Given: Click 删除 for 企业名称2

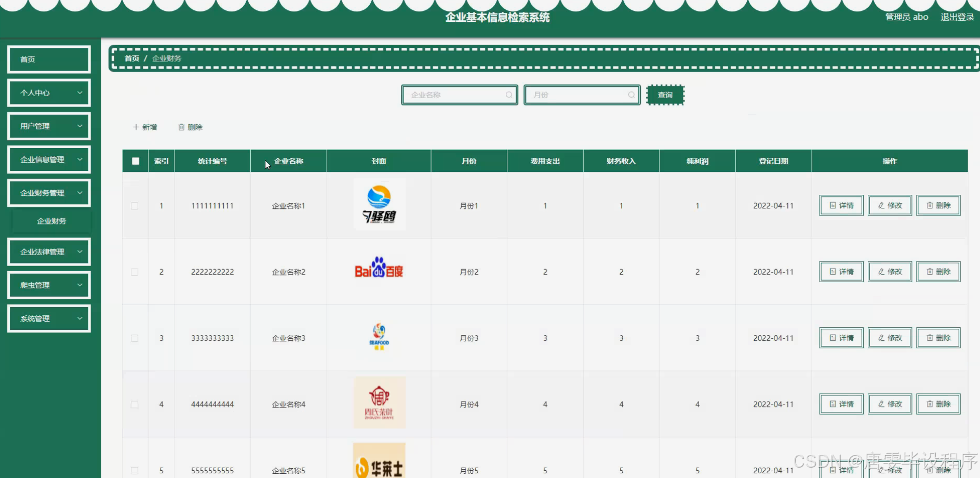Looking at the screenshot, I should (x=938, y=272).
